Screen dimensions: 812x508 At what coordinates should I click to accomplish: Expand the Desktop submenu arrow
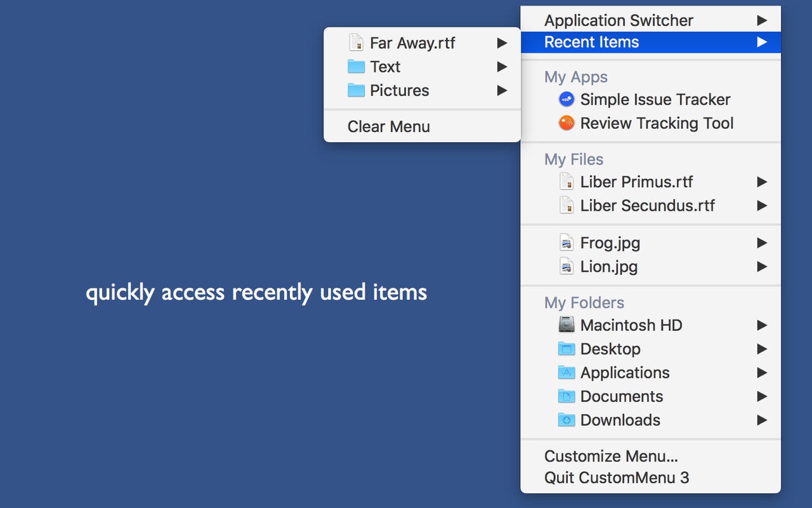(762, 349)
